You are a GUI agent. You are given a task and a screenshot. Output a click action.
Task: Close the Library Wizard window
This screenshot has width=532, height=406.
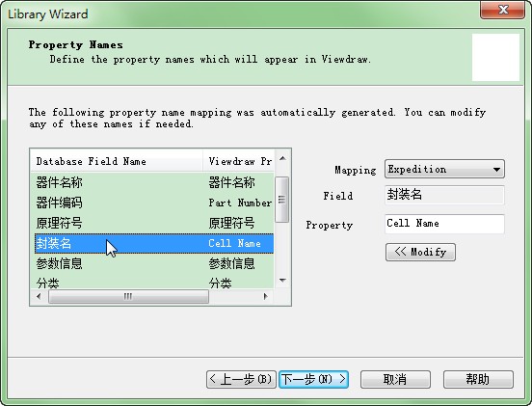click(x=502, y=10)
